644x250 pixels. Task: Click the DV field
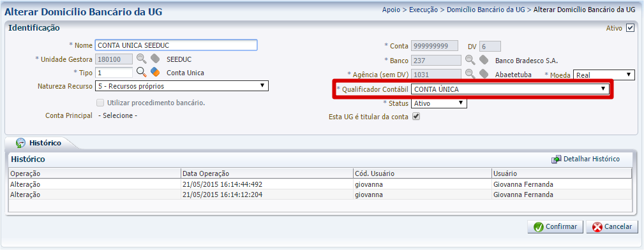tap(490, 47)
